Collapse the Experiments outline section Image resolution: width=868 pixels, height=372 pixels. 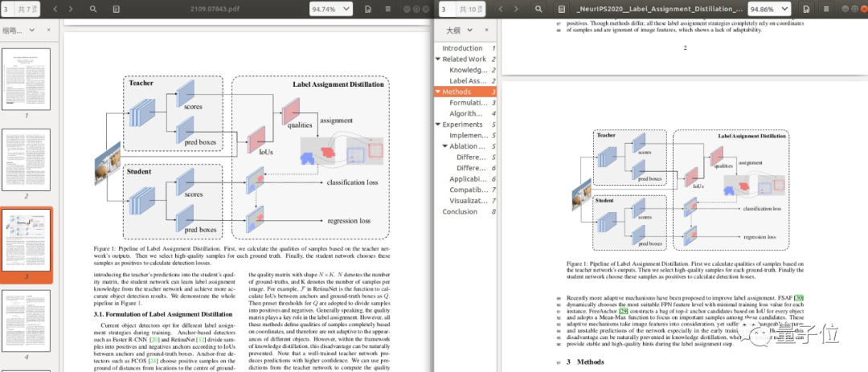438,125
